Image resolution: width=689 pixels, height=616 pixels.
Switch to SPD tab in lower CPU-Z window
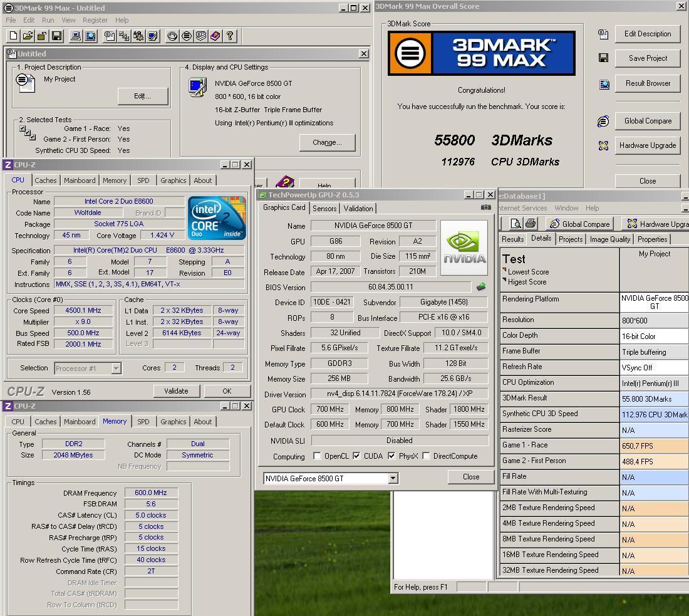pos(143,422)
